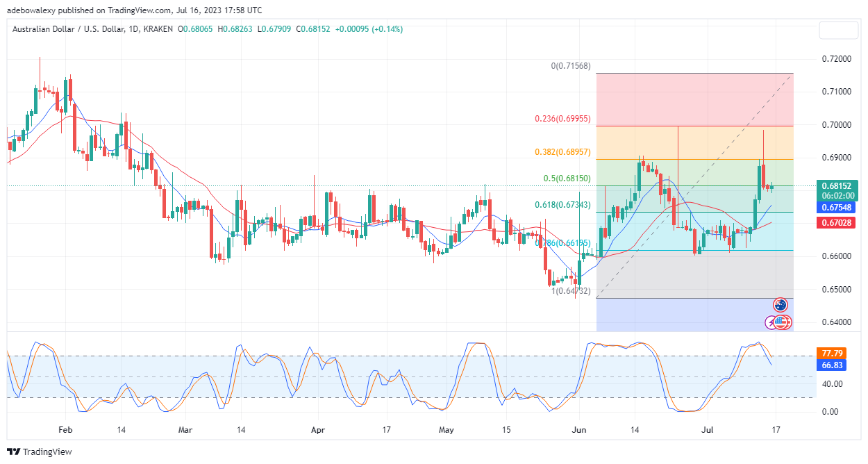The image size is (868, 464).
Task: Click the close value C0.68152 in header
Action: [x=313, y=29]
